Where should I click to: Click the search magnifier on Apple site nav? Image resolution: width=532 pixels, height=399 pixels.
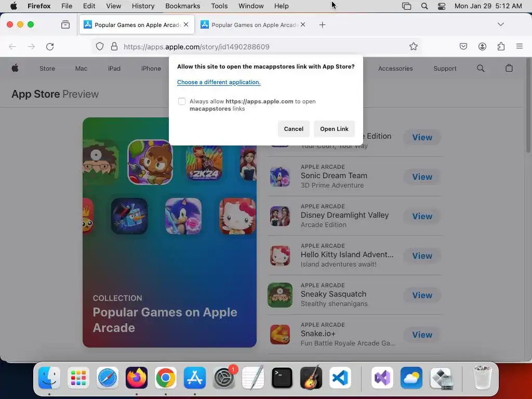[481, 68]
